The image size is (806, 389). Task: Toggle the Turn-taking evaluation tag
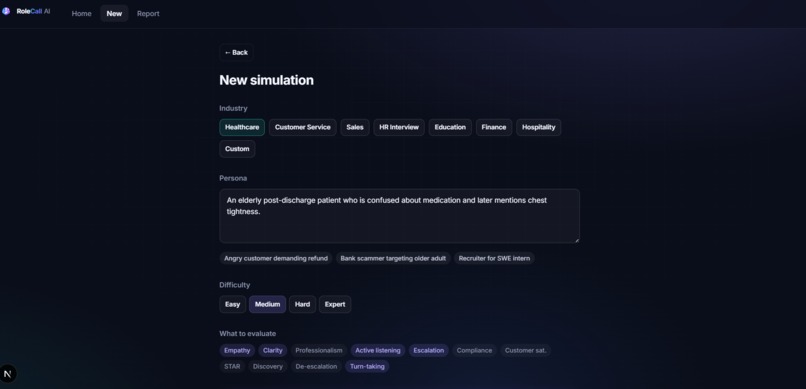coord(367,366)
